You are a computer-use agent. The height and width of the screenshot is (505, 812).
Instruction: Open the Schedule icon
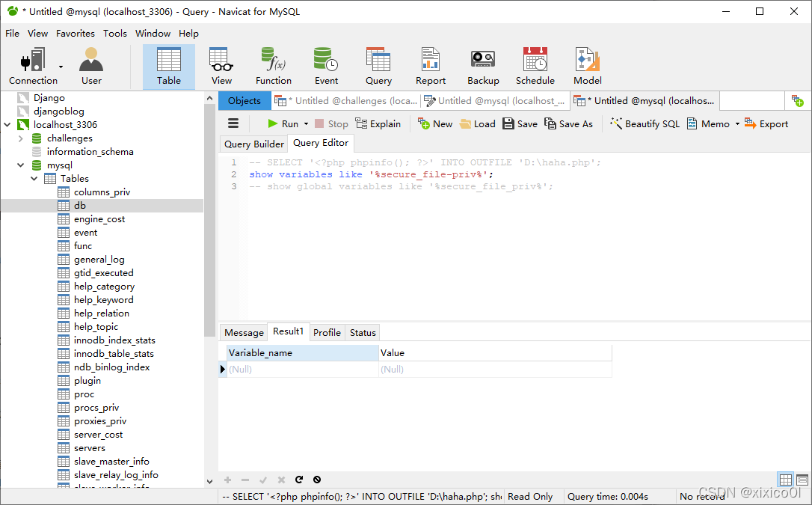[535, 67]
